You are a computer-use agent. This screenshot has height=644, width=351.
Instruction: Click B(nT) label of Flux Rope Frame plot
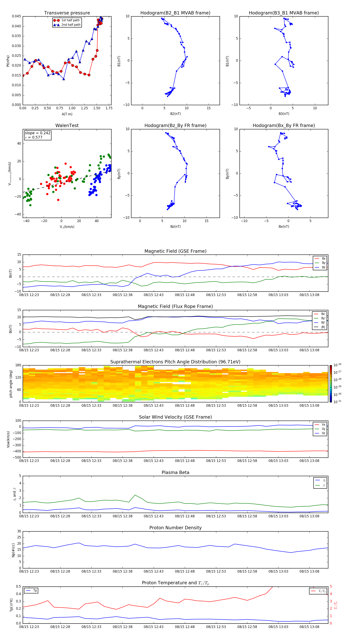pos(11,329)
